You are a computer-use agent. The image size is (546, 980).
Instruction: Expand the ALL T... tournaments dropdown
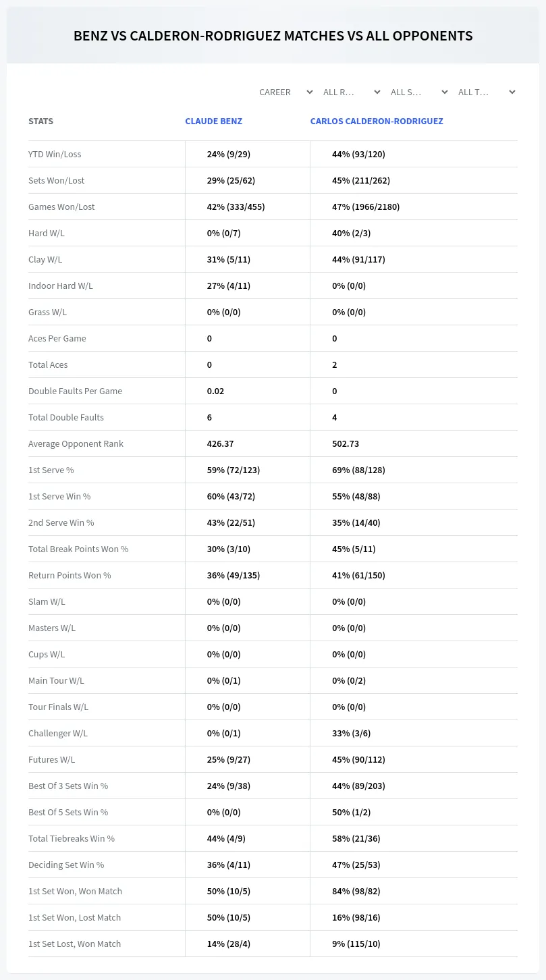point(487,92)
